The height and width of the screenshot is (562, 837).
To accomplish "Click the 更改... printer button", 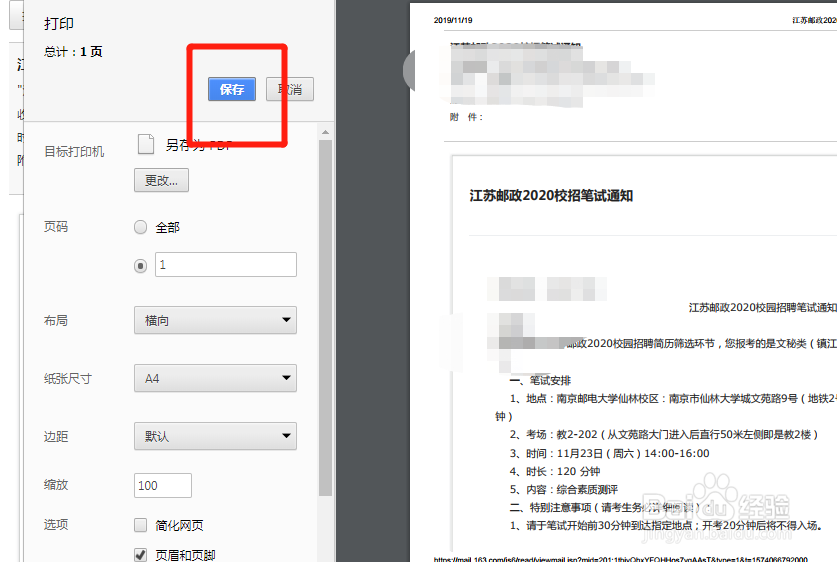I will pos(161,180).
